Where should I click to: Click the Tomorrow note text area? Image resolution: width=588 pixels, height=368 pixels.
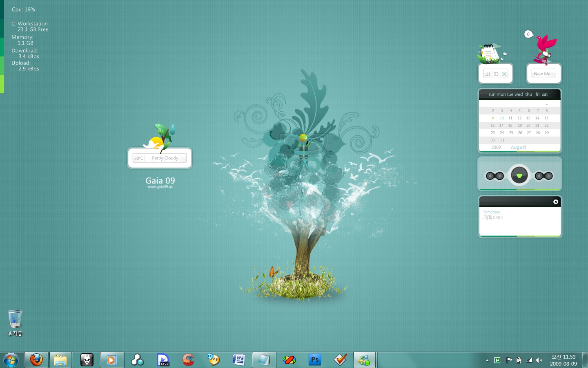click(x=520, y=221)
